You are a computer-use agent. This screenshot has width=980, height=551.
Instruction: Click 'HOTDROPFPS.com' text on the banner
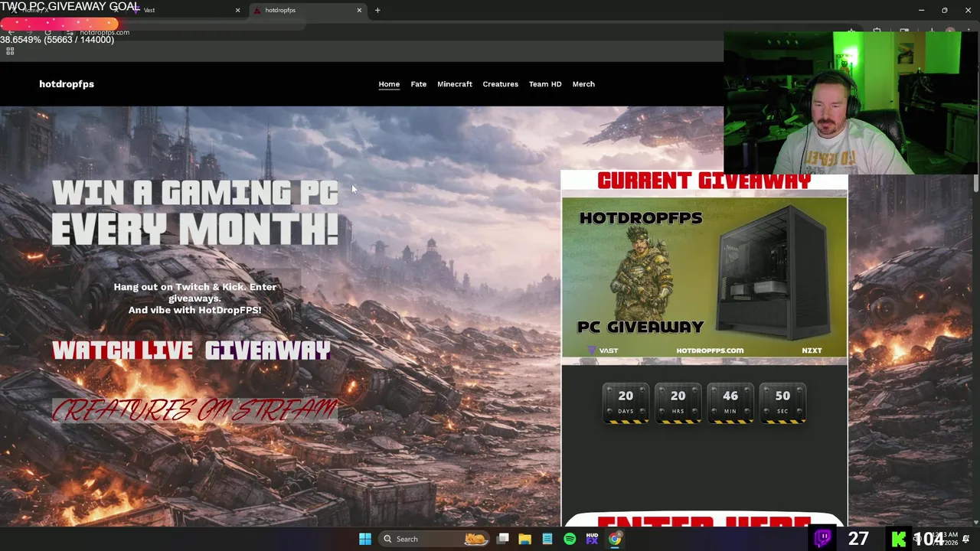click(x=710, y=350)
